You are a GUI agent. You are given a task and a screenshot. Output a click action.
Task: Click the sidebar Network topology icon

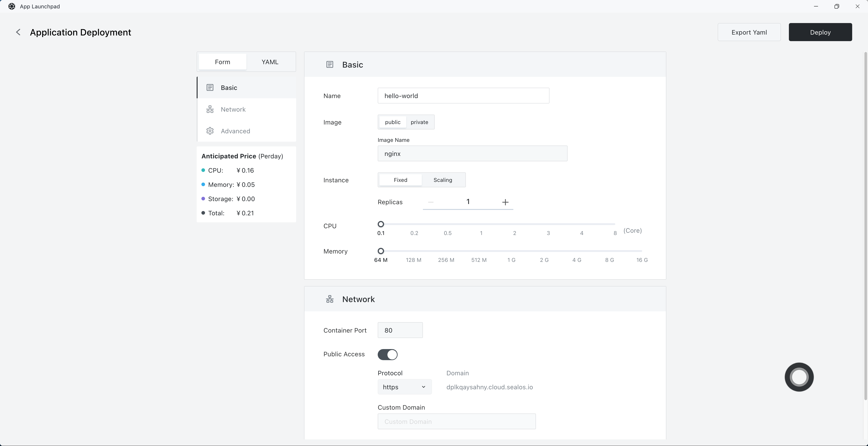[x=210, y=109]
